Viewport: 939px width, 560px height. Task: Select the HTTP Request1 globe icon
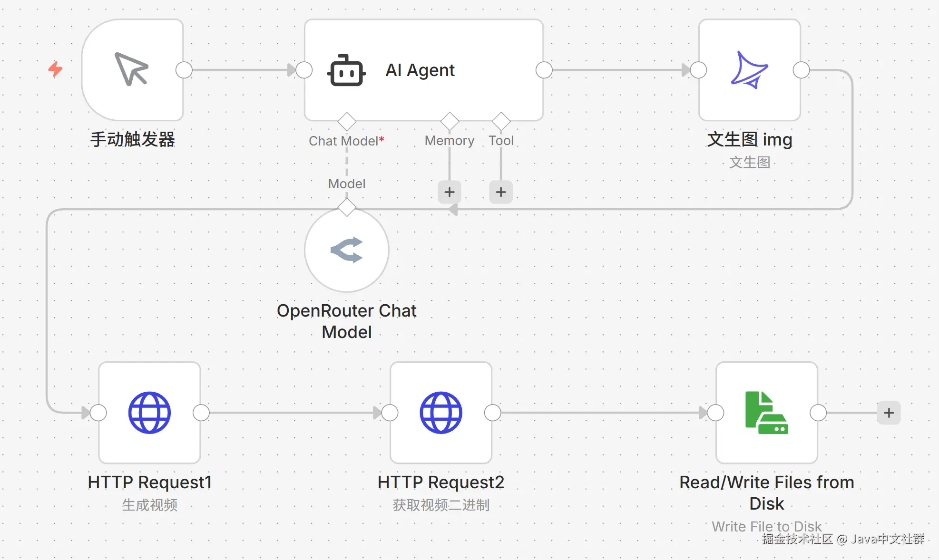[149, 413]
